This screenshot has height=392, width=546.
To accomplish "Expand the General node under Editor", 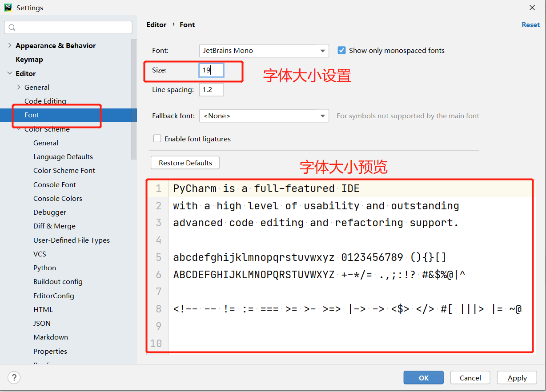I will (x=19, y=87).
